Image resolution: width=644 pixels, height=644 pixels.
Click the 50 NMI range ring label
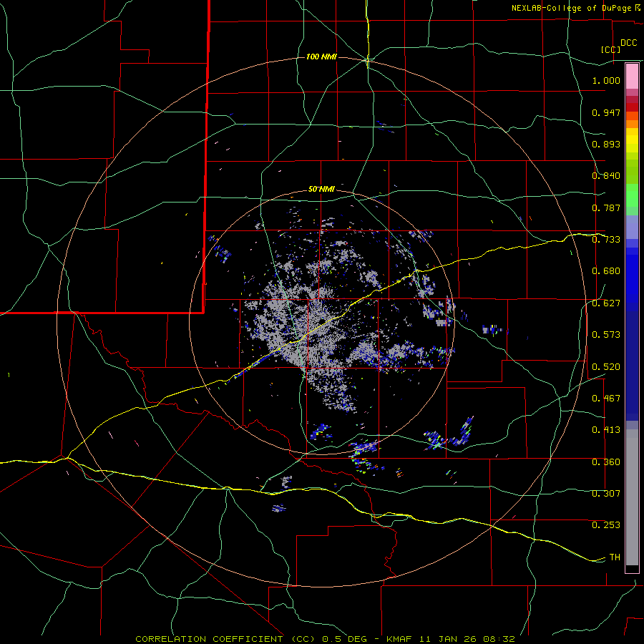coord(321,189)
